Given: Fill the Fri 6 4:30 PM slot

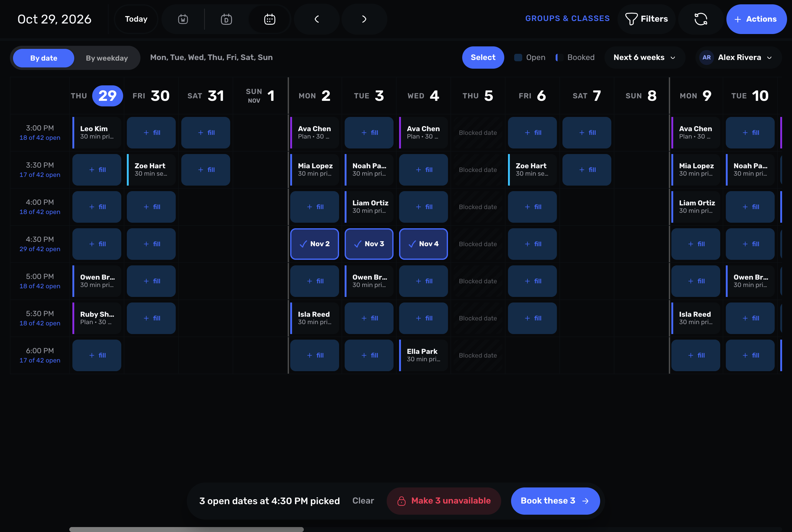Looking at the screenshot, I should [x=532, y=244].
